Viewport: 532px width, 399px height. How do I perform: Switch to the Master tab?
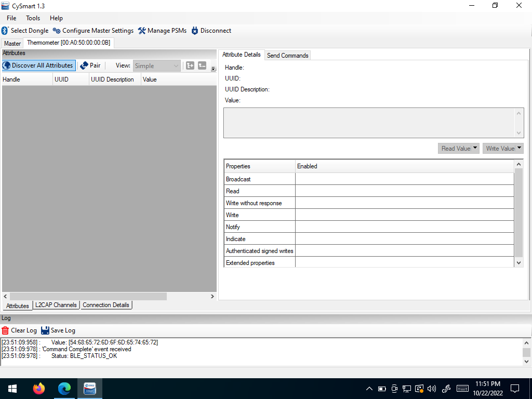(x=12, y=44)
